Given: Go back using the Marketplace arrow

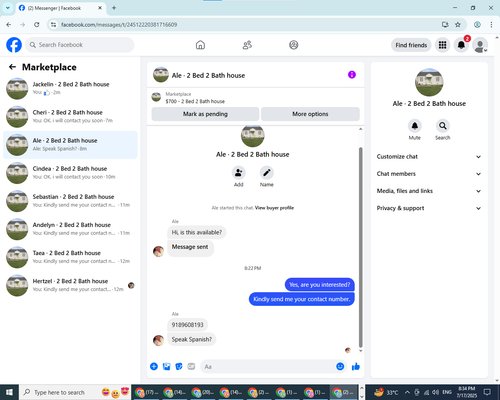Looking at the screenshot, I should click(12, 67).
